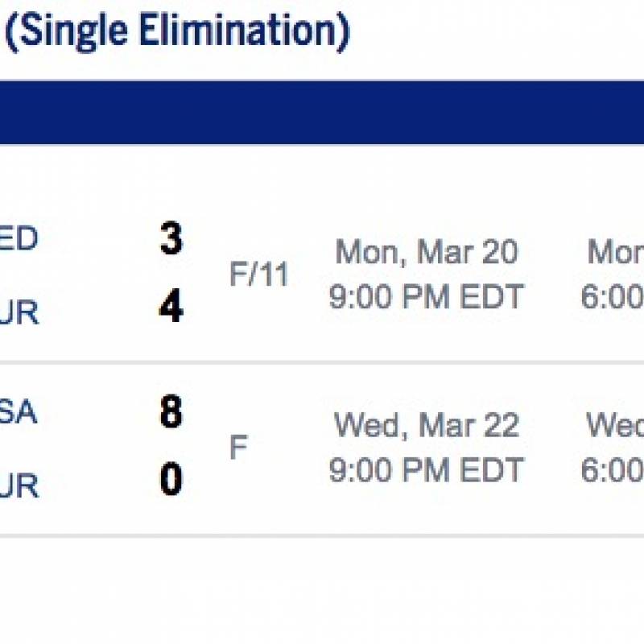Click 9:00 PM EDT under Mon, Mar 20
The height and width of the screenshot is (644, 644).
pos(427,296)
